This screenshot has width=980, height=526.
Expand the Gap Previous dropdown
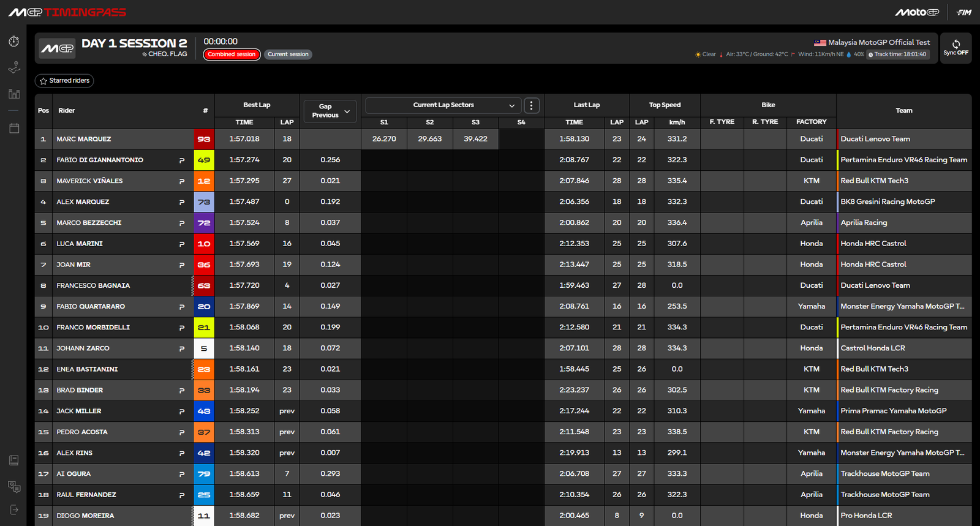click(330, 111)
